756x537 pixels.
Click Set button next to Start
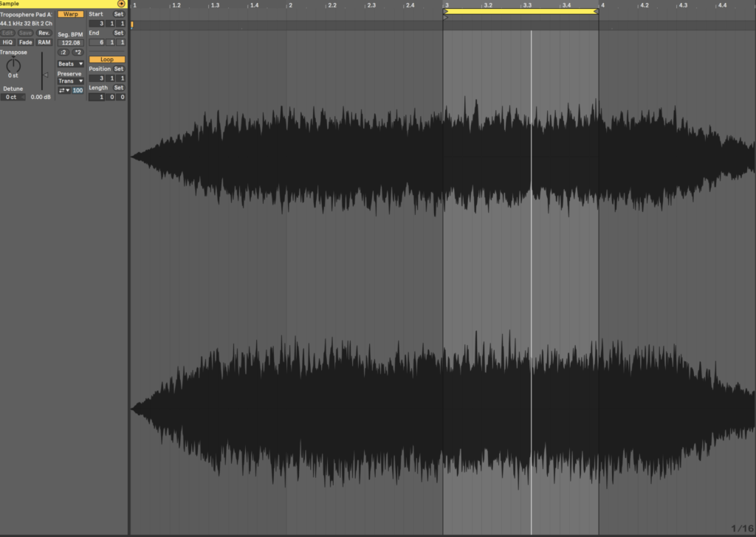coord(119,14)
